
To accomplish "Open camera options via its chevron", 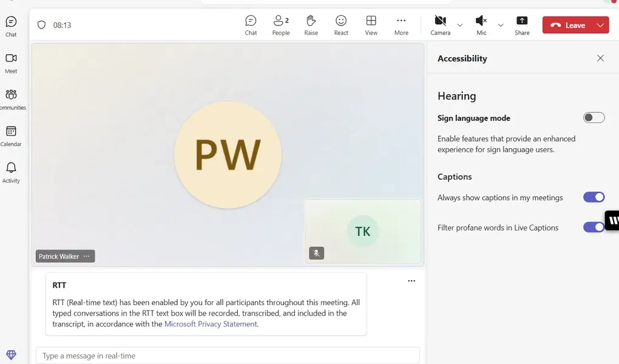I will (459, 25).
